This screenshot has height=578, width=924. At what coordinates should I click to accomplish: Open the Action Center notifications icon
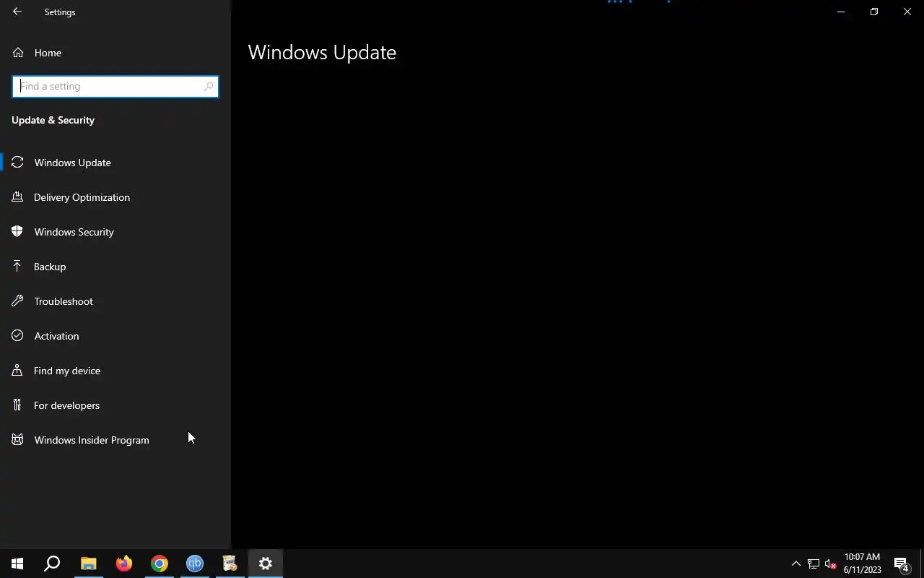click(x=902, y=564)
